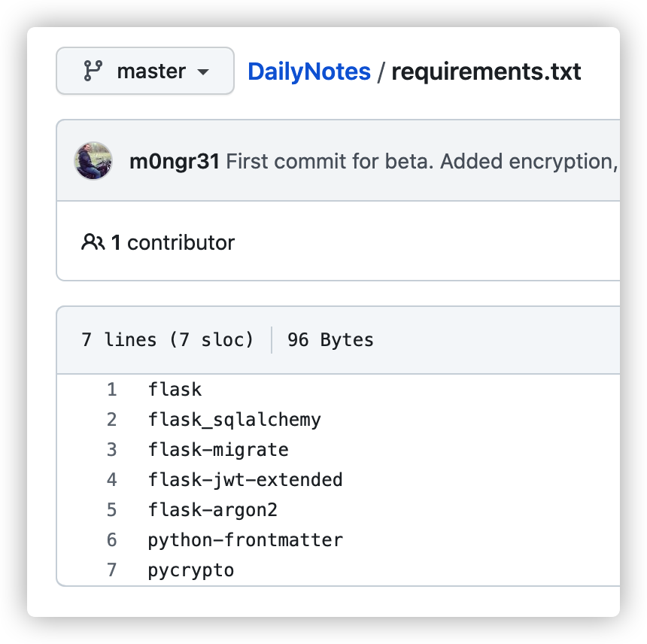Select the flask-jwt-extended dependency
647x644 pixels.
click(x=244, y=480)
